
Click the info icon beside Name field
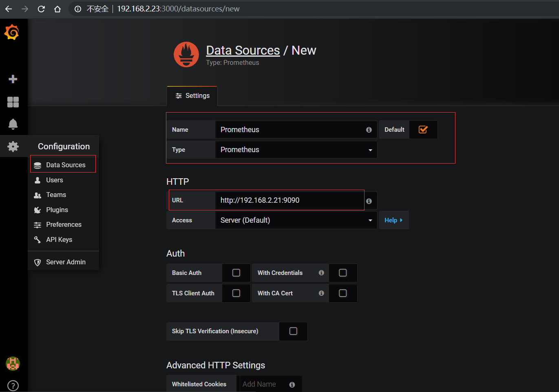[369, 130]
